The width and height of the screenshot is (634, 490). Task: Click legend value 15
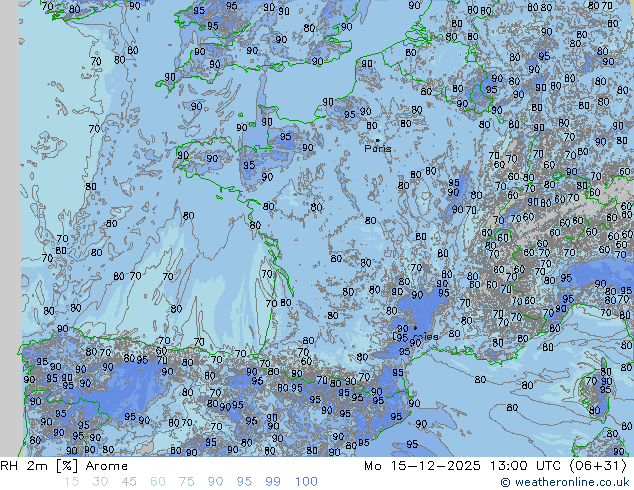(71, 482)
